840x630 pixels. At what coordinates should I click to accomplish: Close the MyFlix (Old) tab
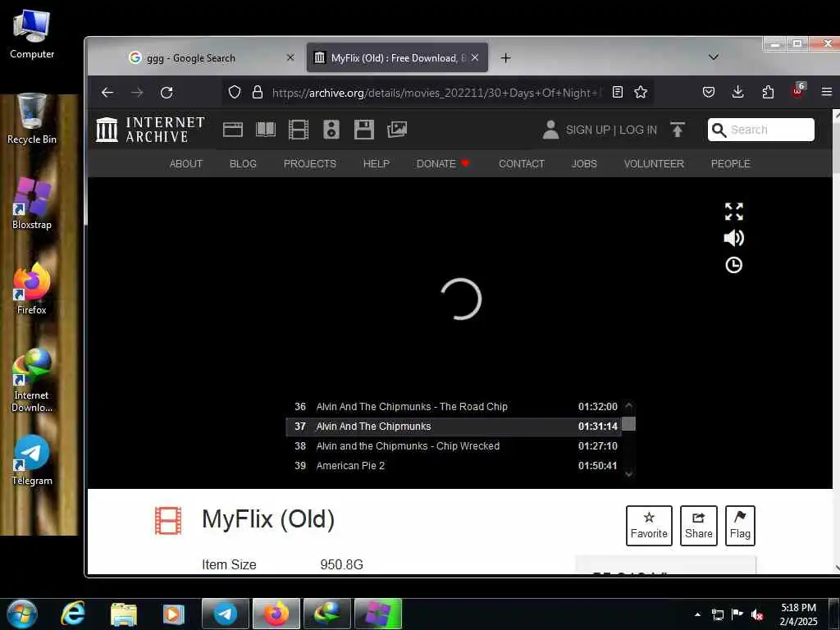click(475, 57)
